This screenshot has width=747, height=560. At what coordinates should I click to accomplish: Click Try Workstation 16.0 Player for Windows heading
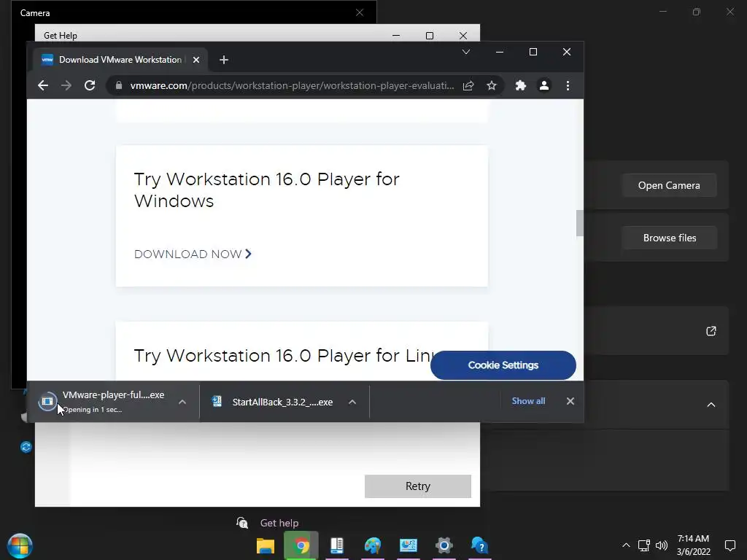(266, 190)
